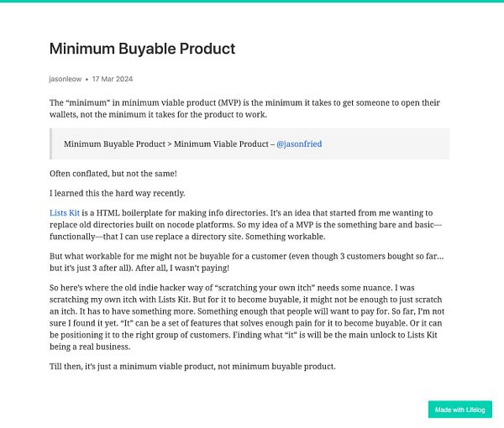Click the teal bar at page top
504x428 pixels.
tap(252, 2)
